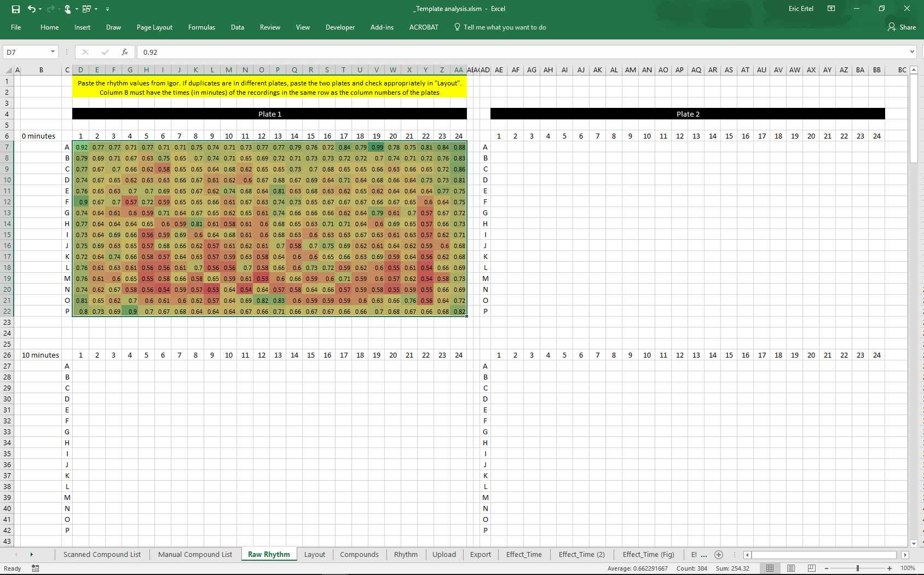Open the Manual Compound List sheet tab

click(x=195, y=554)
